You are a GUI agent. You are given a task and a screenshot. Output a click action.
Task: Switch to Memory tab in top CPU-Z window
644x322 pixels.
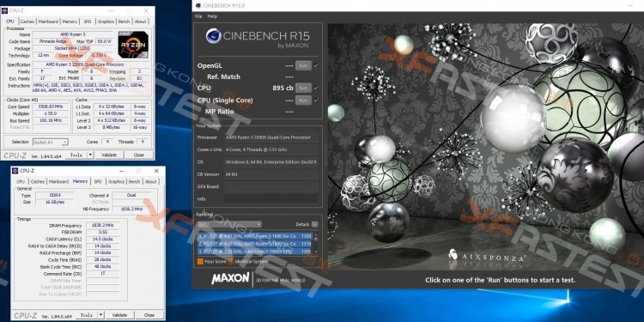click(x=70, y=21)
